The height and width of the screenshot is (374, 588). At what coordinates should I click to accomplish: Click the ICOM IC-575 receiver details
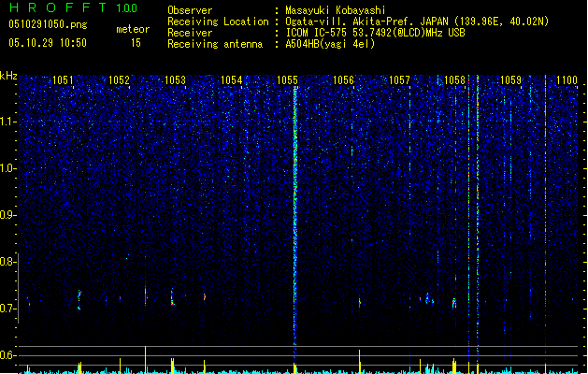point(375,33)
